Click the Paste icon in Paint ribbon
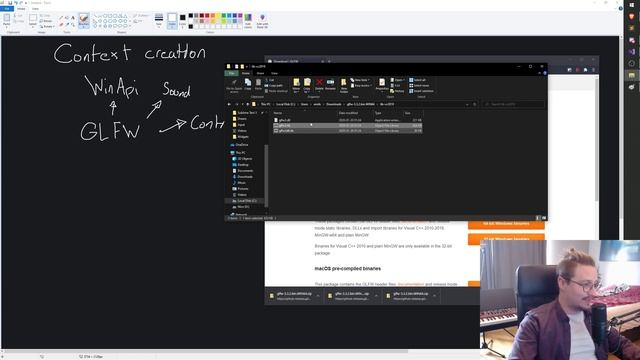The height and width of the screenshot is (360, 640). click(x=7, y=18)
